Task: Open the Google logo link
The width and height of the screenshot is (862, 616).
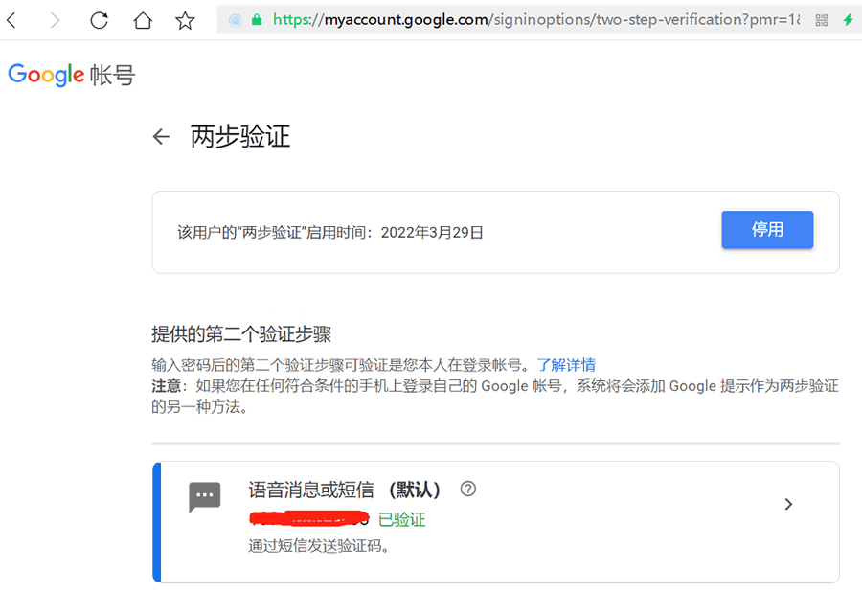Action: (x=46, y=75)
